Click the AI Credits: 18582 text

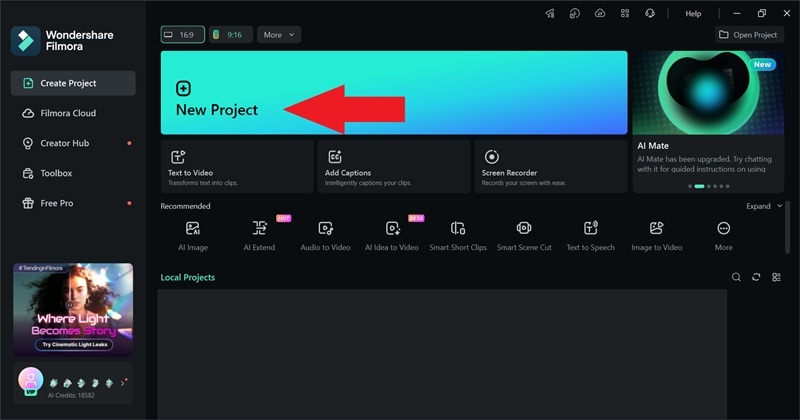pyautogui.click(x=71, y=396)
